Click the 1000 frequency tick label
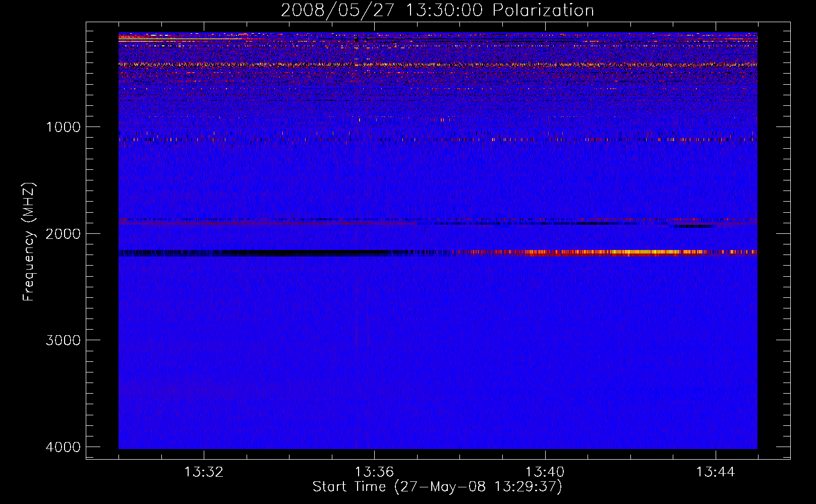 point(63,127)
